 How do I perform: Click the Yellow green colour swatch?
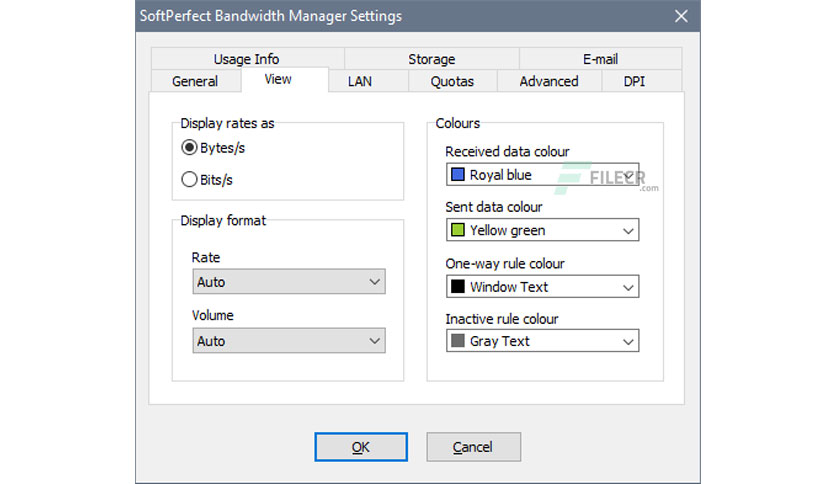[x=457, y=230]
